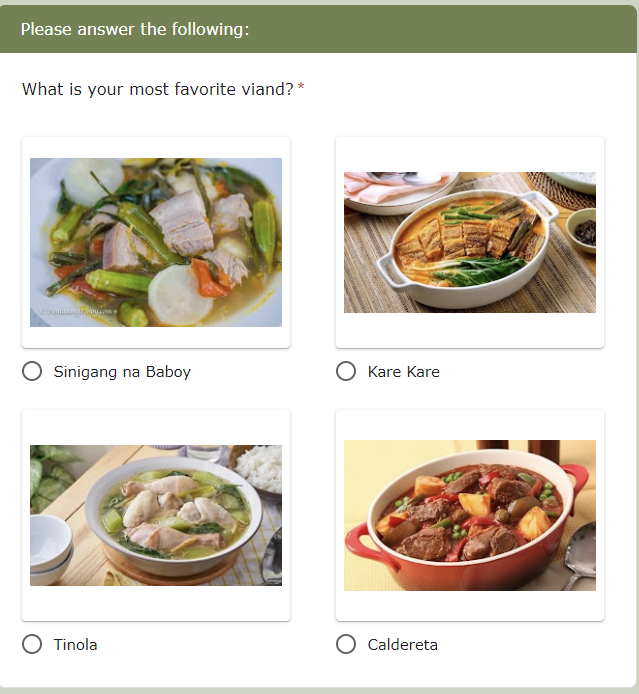Open the Kare Kare dish image

point(469,242)
